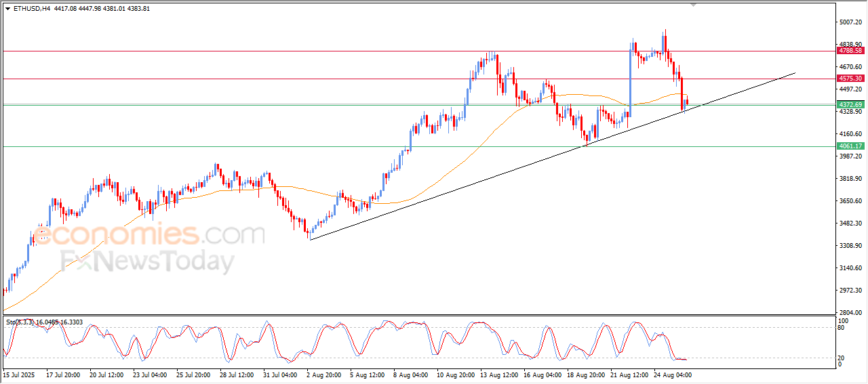Click the 28 Jul 12:00 time label
The width and height of the screenshot is (868, 384).
[237, 374]
